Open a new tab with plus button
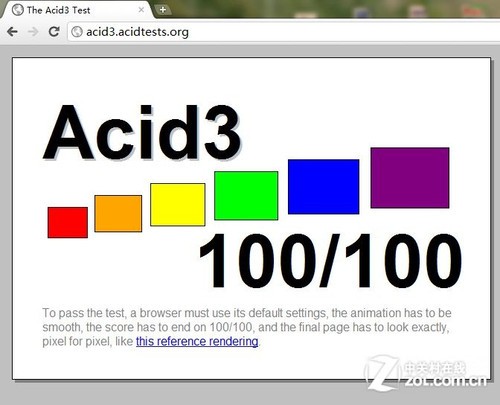 [163, 10]
